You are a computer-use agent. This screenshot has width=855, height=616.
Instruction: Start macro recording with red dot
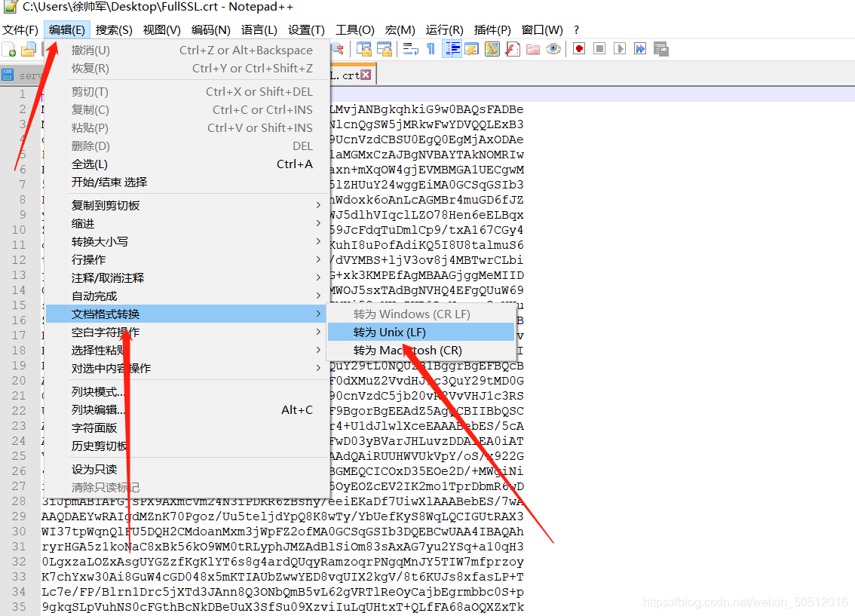579,50
